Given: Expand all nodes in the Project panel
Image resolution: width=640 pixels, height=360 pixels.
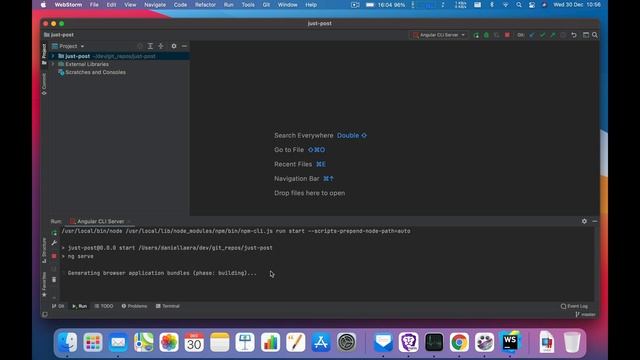Looking at the screenshot, I should click(x=150, y=46).
